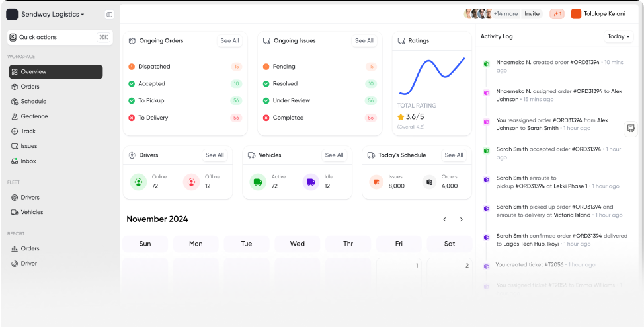Click the Dispatched status row
The height and width of the screenshot is (327, 644).
click(185, 67)
